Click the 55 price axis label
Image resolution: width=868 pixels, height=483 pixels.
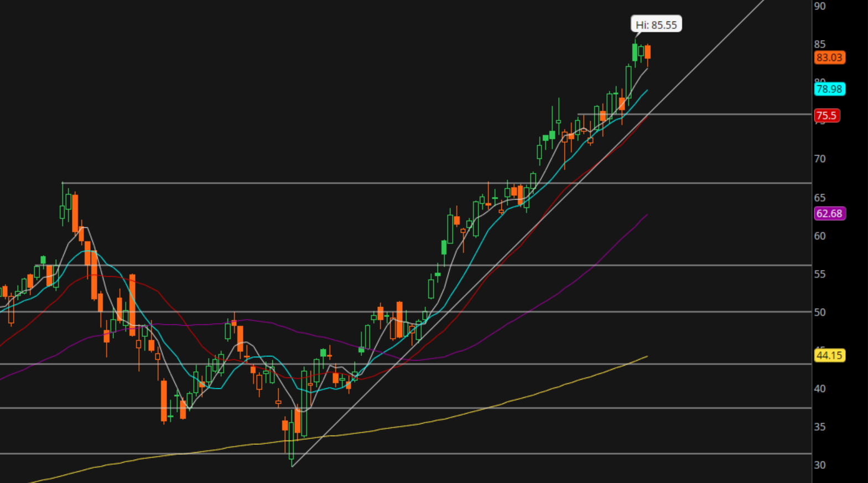click(x=820, y=274)
